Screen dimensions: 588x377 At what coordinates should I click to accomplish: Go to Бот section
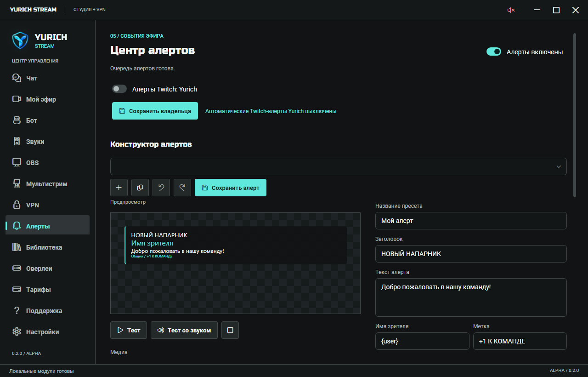(47, 120)
